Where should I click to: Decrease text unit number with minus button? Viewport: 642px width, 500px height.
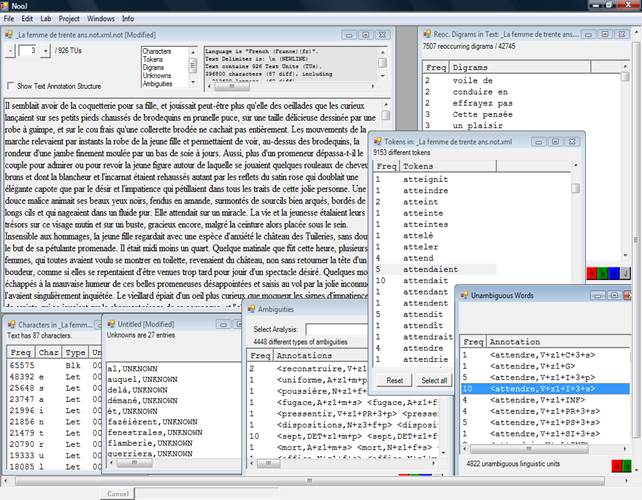[x=11, y=50]
